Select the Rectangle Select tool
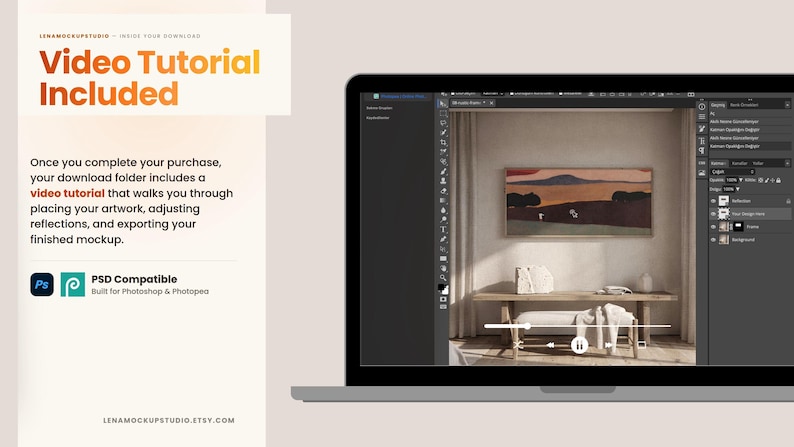 (443, 113)
